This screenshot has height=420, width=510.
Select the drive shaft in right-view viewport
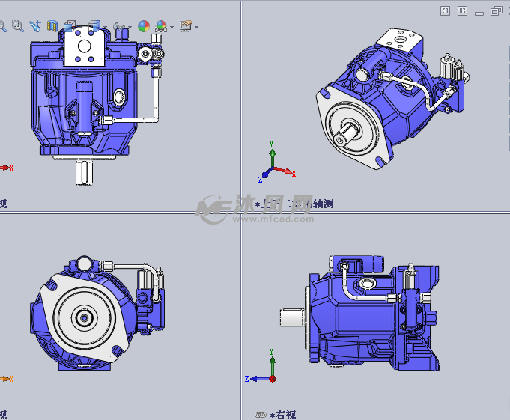click(x=292, y=317)
